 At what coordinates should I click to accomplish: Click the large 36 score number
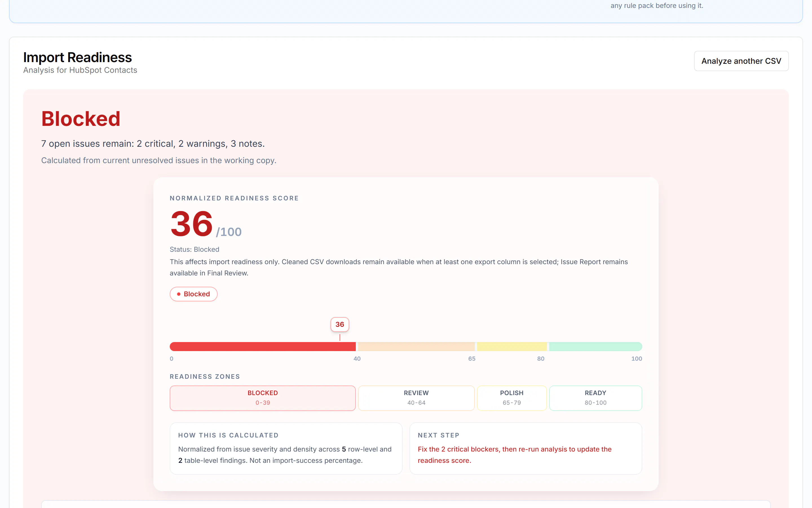click(192, 224)
